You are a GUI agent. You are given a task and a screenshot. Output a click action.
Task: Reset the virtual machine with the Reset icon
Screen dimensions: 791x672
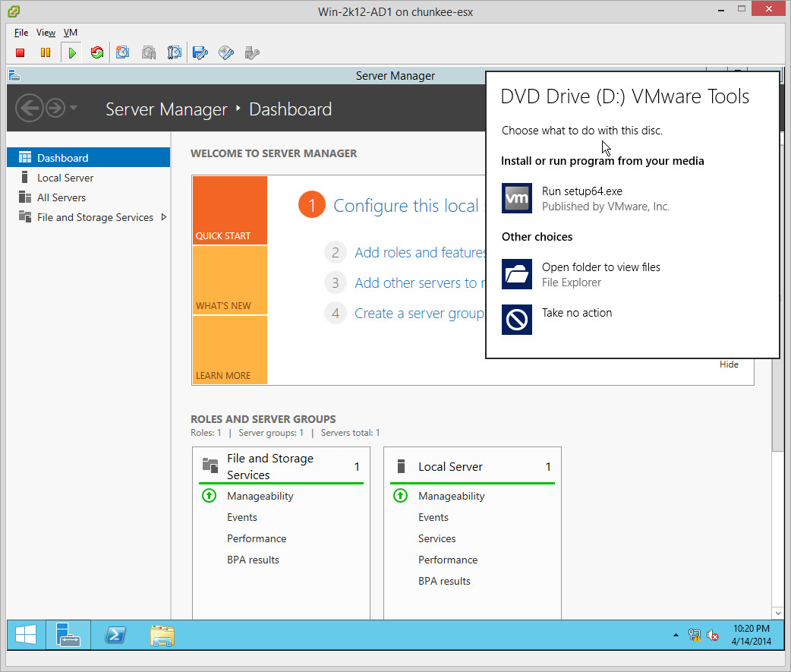96,52
